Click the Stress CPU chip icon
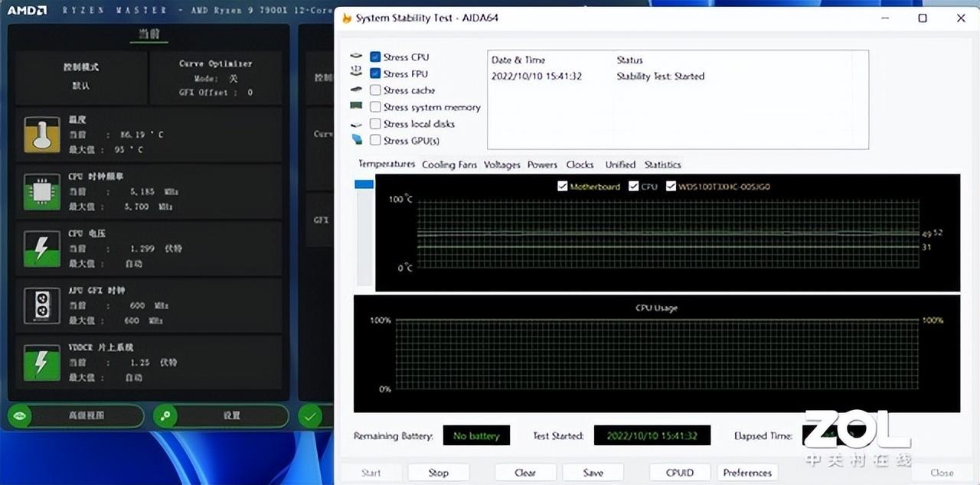 356,57
